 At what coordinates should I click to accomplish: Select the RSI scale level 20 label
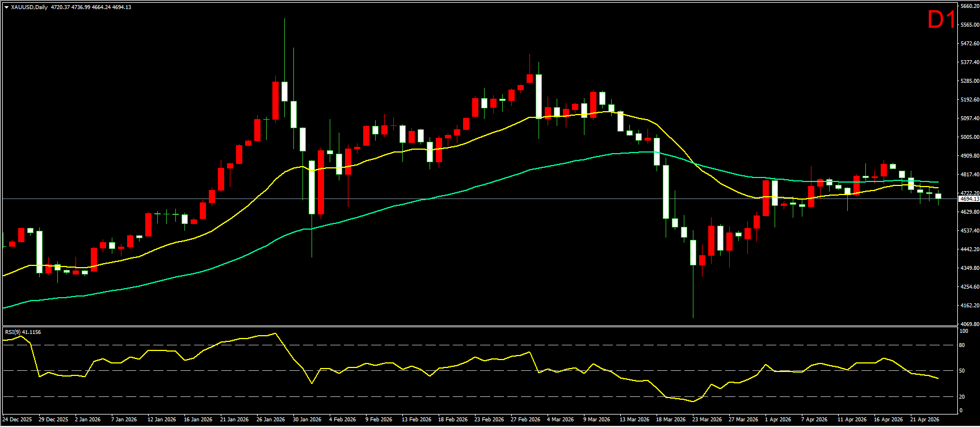click(x=962, y=397)
